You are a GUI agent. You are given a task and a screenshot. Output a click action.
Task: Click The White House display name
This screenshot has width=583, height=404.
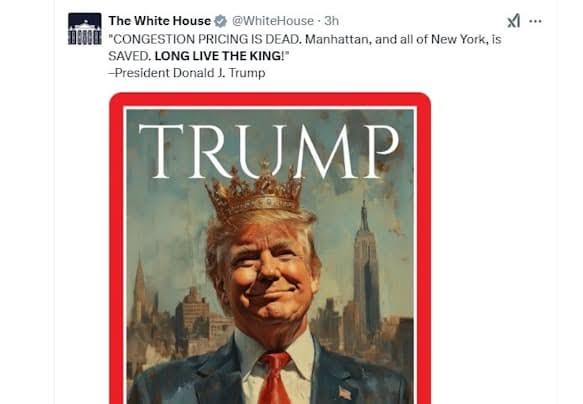tap(160, 21)
